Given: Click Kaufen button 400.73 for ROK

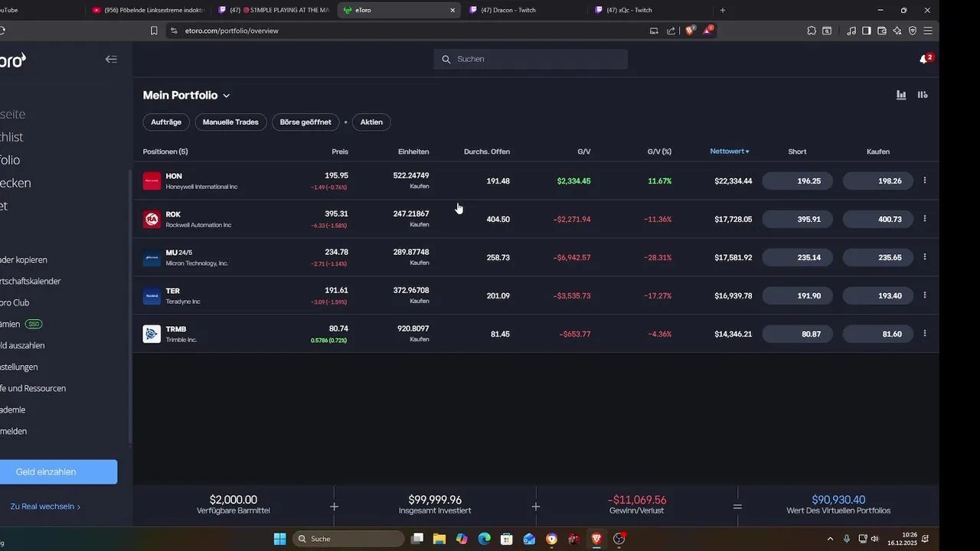Looking at the screenshot, I should (x=878, y=219).
